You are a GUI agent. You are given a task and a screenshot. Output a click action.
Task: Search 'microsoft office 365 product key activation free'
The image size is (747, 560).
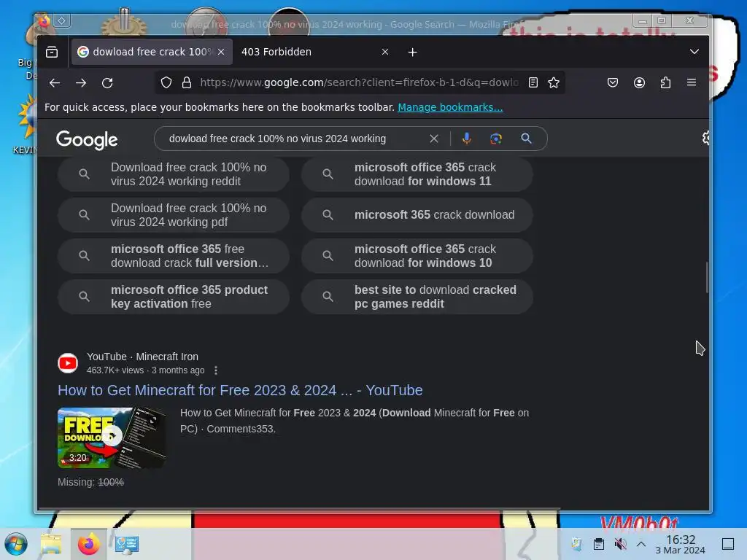(174, 297)
